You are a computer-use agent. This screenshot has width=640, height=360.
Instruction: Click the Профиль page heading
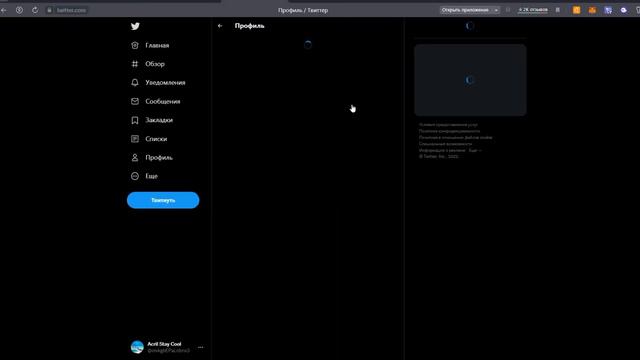[x=249, y=26]
